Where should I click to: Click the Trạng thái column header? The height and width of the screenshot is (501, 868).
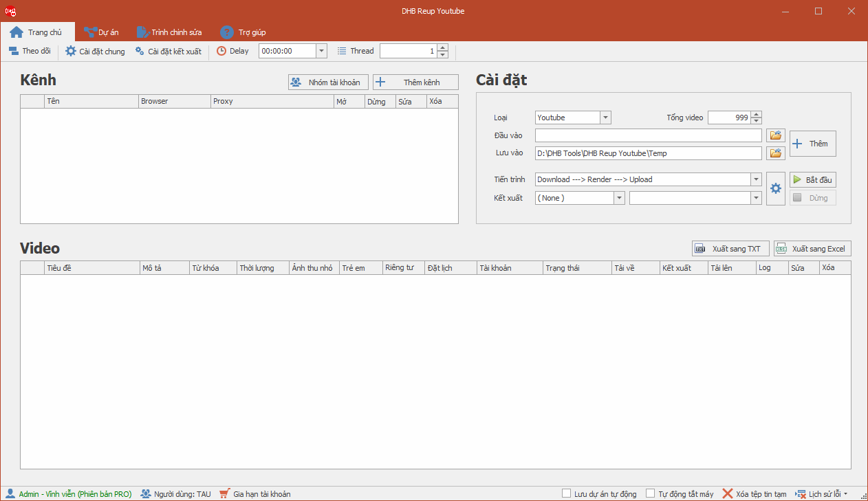click(577, 268)
